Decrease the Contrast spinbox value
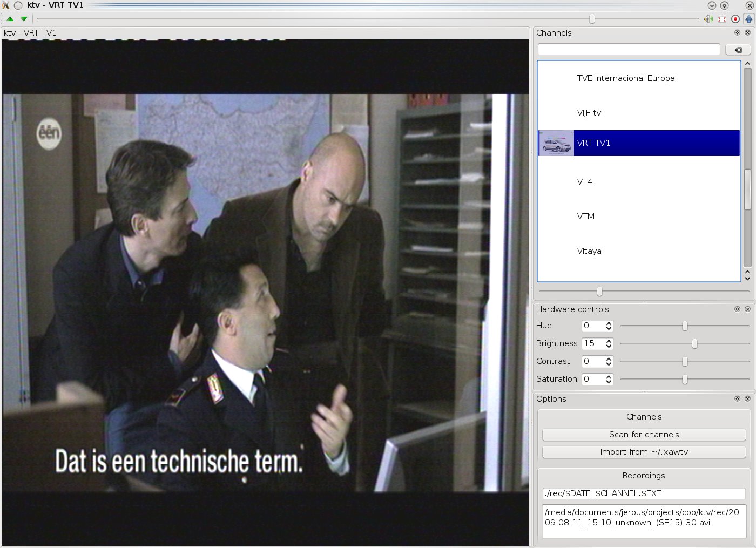Viewport: 756px width, 548px height. coord(609,364)
